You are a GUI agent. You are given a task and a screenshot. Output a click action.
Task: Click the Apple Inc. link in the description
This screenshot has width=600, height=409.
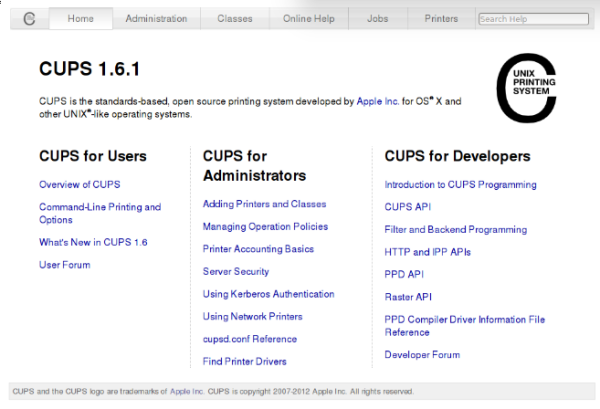[378, 101]
